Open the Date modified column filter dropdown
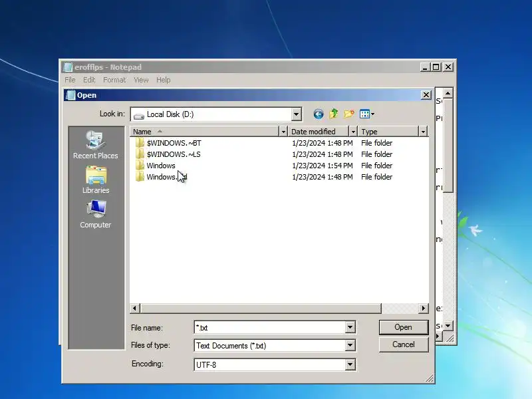 [353, 132]
